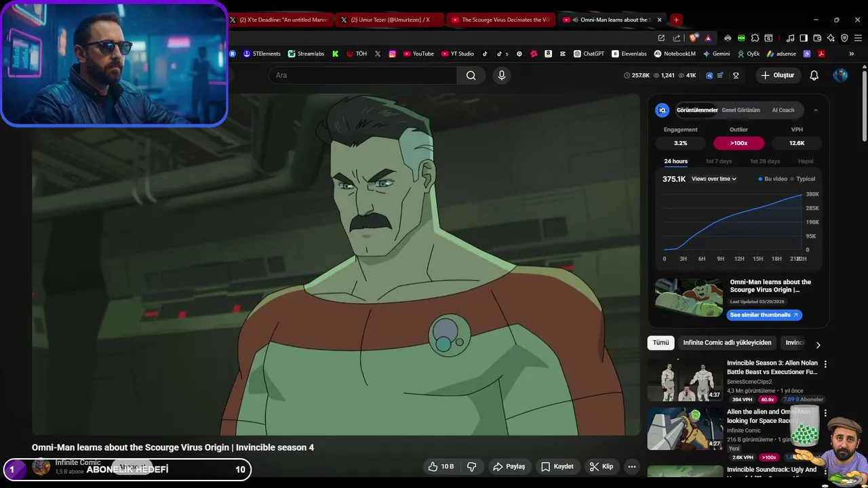The width and height of the screenshot is (868, 488).
Task: Focus the Ara search field
Action: point(363,75)
